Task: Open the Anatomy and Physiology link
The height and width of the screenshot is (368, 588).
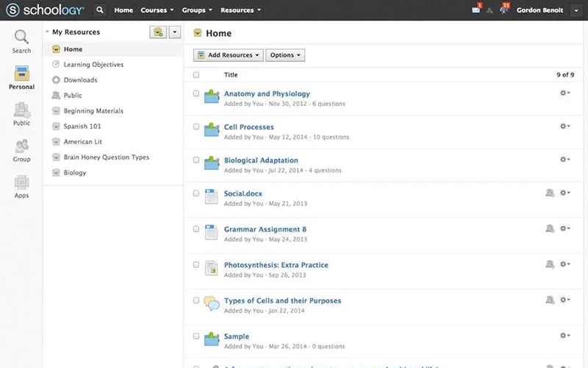Action: (x=267, y=94)
